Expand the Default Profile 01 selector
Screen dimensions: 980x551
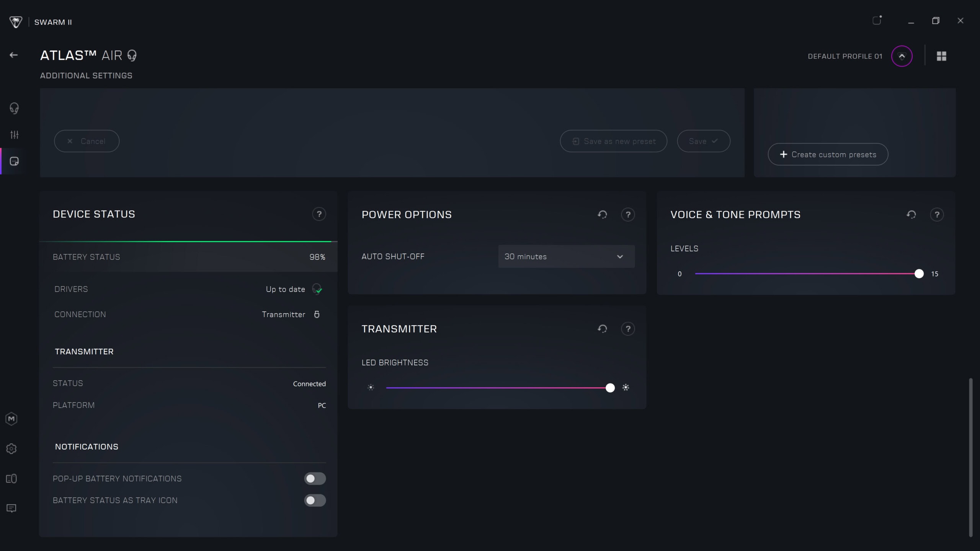point(902,56)
